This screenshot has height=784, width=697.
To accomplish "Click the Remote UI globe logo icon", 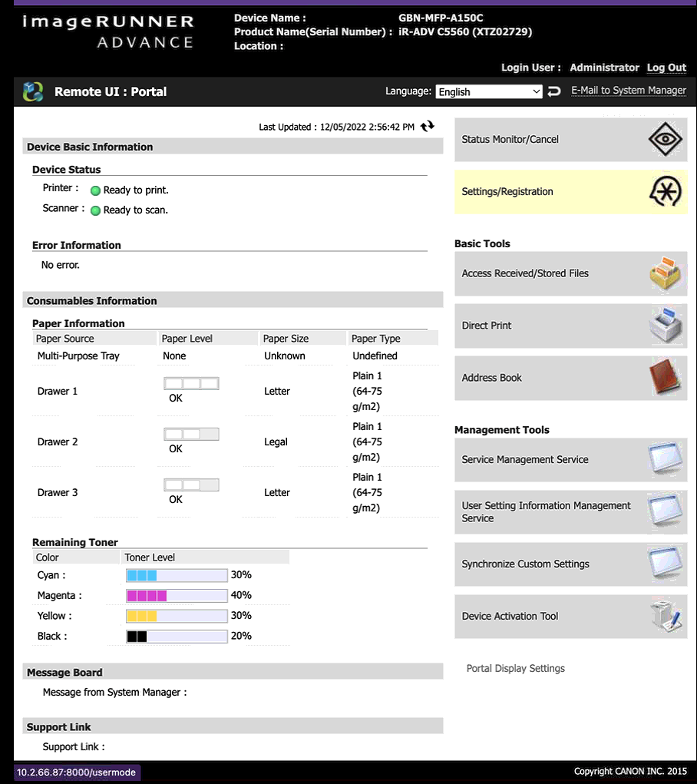I will coord(33,91).
